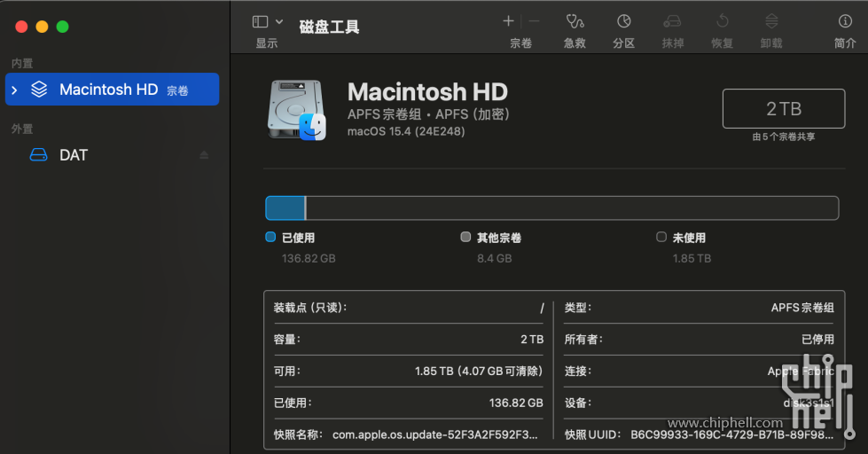Select Macintosh HD in the sidebar
This screenshot has height=454, width=868.
(112, 90)
